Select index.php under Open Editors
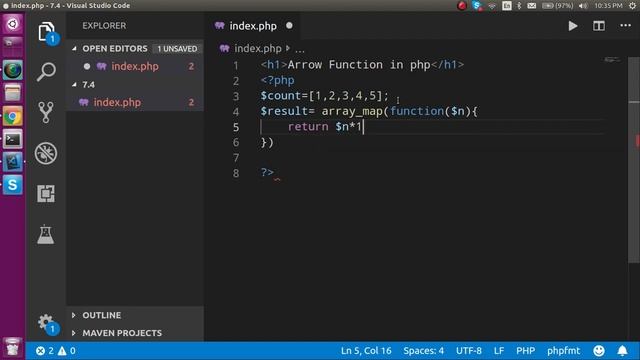 (x=135, y=66)
